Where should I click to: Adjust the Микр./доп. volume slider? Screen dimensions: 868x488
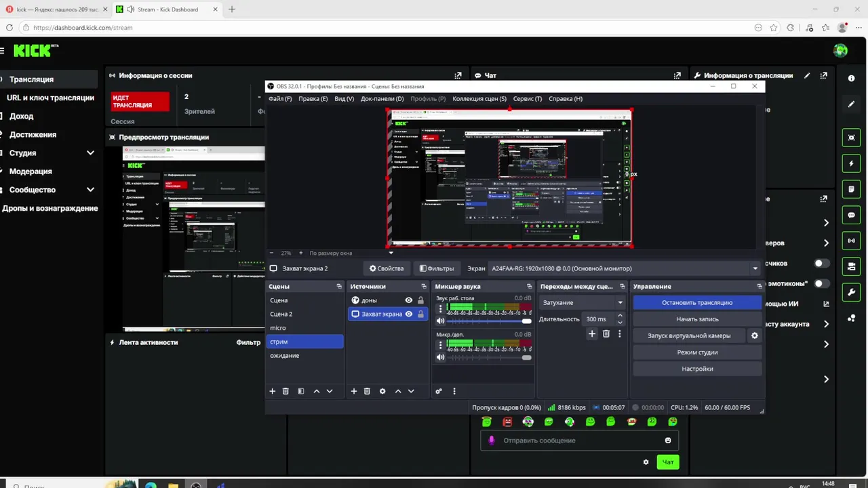pyautogui.click(x=489, y=357)
